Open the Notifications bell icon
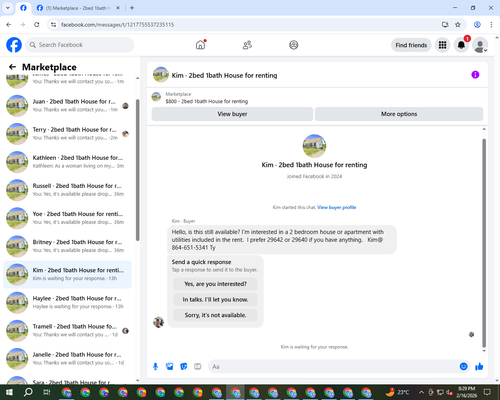The height and width of the screenshot is (400, 500). tap(461, 45)
